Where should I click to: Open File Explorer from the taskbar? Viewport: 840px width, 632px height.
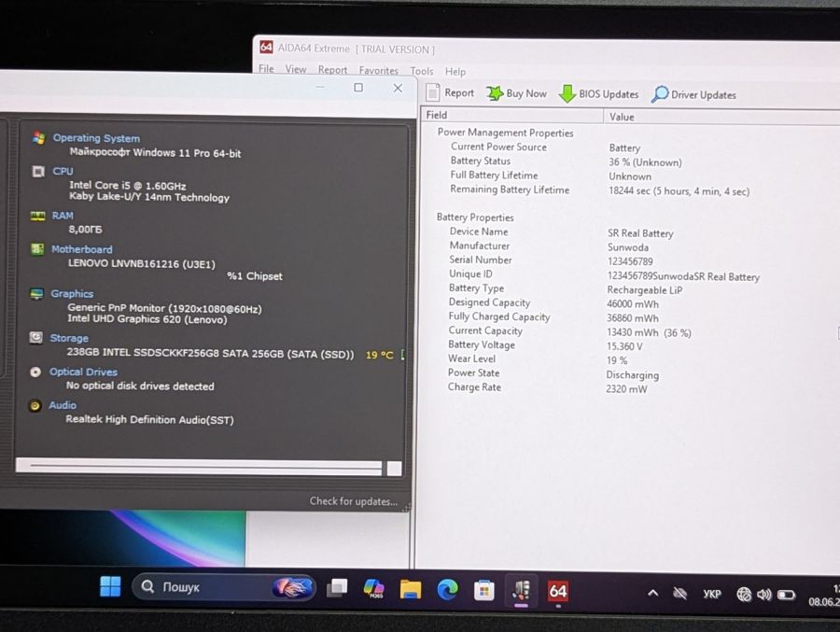click(411, 590)
